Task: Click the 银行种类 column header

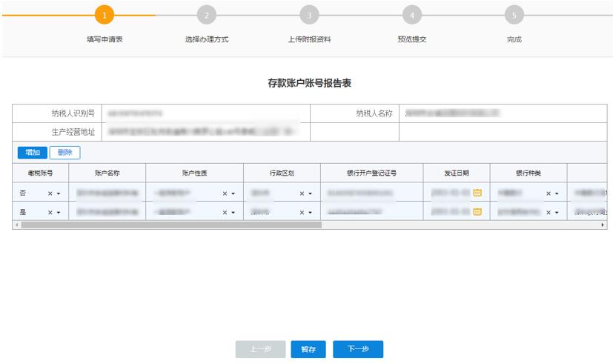Action: click(x=528, y=173)
